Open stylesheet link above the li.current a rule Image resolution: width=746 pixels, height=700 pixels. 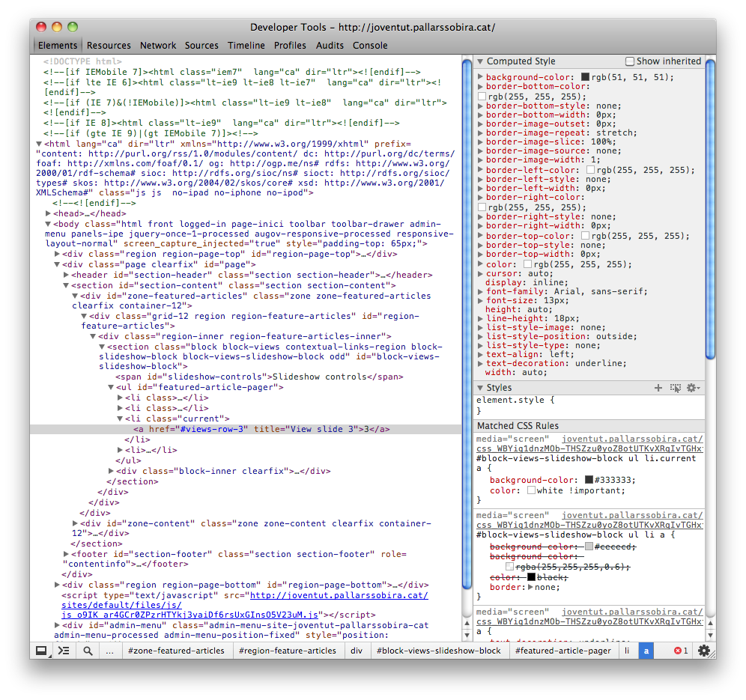coord(589,444)
